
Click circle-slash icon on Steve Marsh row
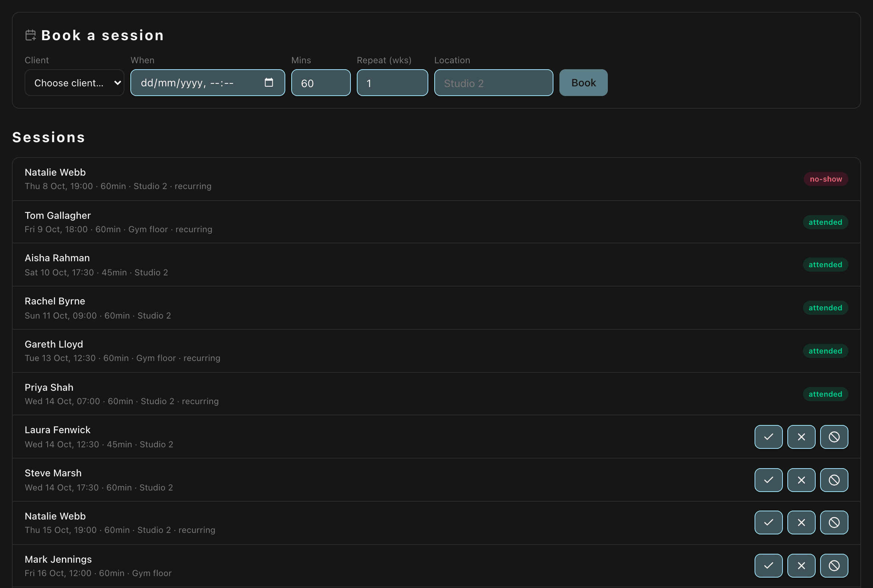(834, 480)
